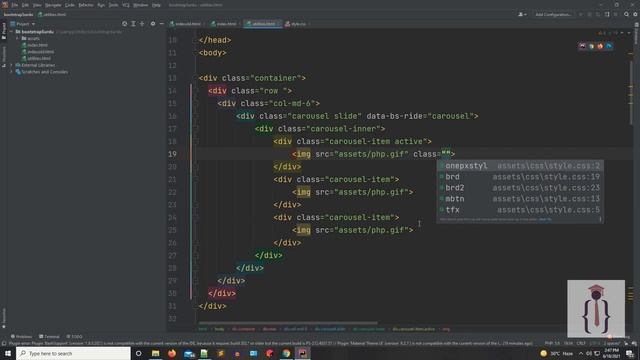Open the View menu
This screenshot has height=360, width=640.
point(37,5)
